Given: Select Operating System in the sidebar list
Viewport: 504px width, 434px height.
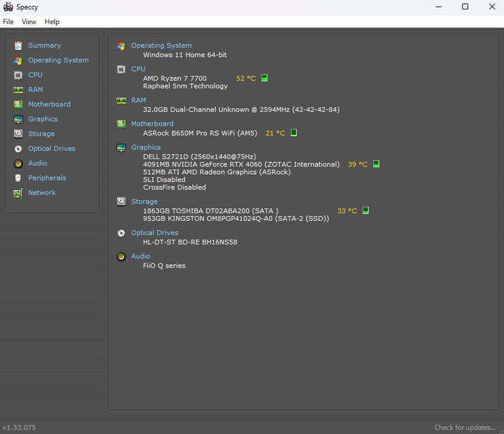Looking at the screenshot, I should click(x=58, y=60).
